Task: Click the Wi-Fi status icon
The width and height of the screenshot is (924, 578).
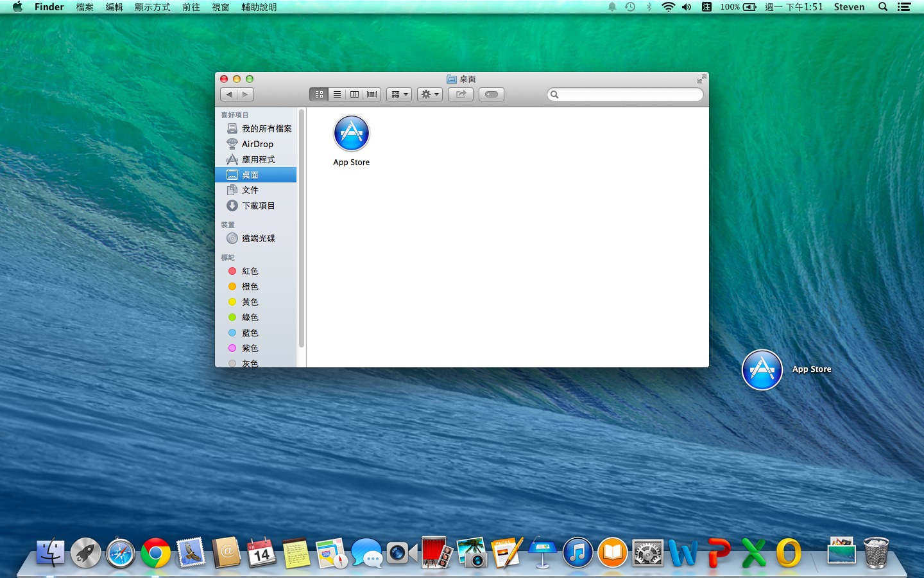Action: [x=669, y=7]
